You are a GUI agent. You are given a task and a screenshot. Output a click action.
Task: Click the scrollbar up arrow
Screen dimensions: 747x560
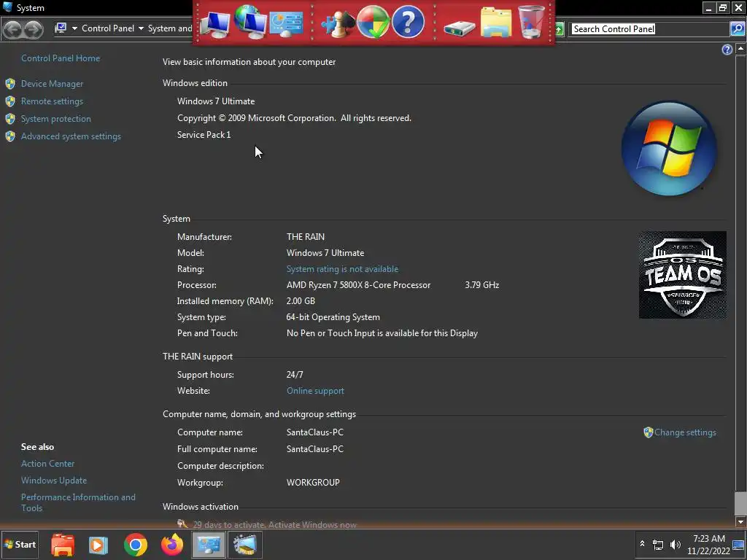coord(740,49)
